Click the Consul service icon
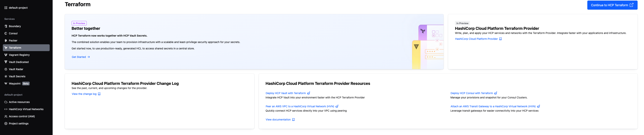The width and height of the screenshot is (644, 135). pyautogui.click(x=6, y=33)
